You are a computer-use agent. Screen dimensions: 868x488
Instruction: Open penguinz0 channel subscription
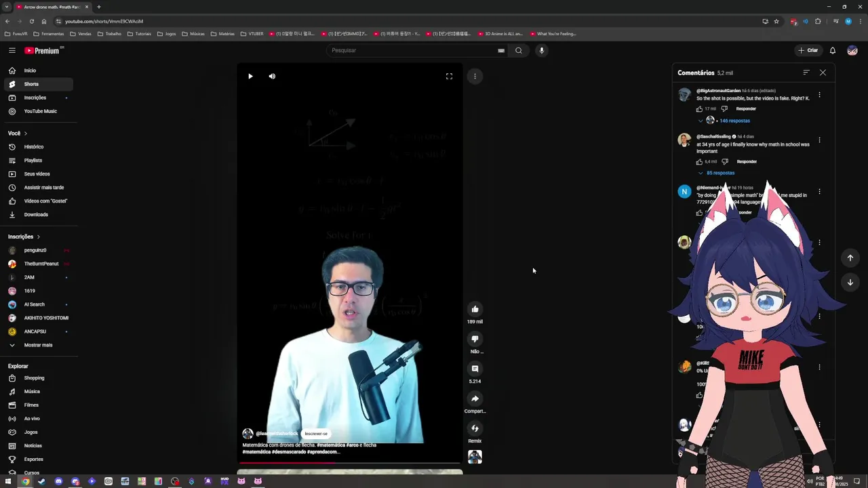pos(39,250)
